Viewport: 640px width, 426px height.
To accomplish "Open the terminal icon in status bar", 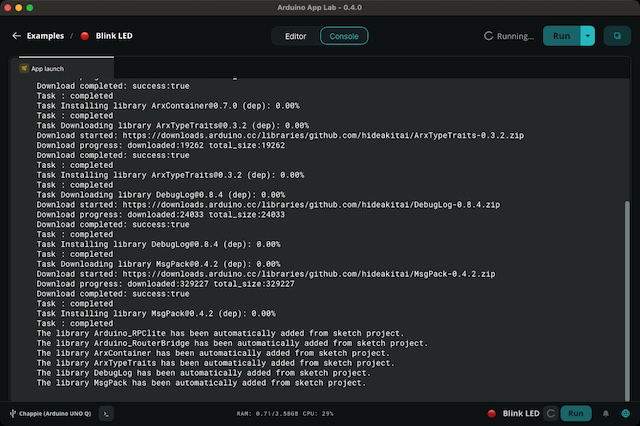I will click(108, 412).
